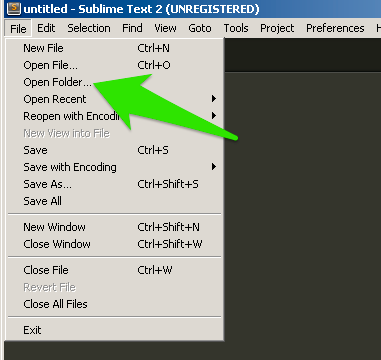Viewport: 381px width, 360px height.
Task: Select New File menu entry
Action: tap(114, 48)
